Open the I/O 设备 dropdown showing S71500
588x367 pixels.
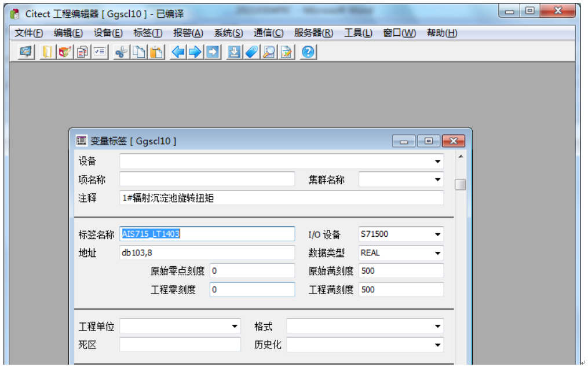(437, 234)
